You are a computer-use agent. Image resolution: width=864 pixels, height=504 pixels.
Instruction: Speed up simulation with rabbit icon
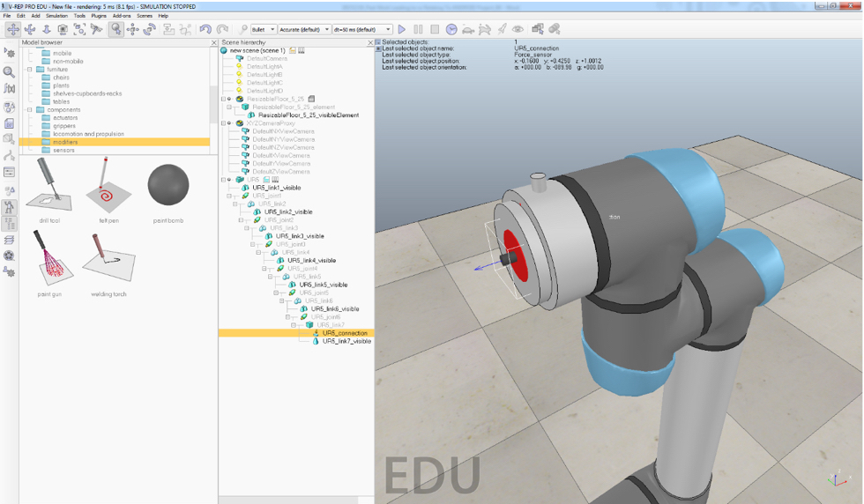[x=485, y=29]
